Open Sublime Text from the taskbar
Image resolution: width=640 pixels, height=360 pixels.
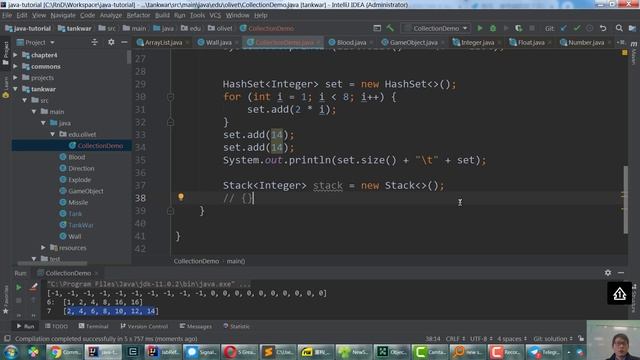(x=278, y=352)
